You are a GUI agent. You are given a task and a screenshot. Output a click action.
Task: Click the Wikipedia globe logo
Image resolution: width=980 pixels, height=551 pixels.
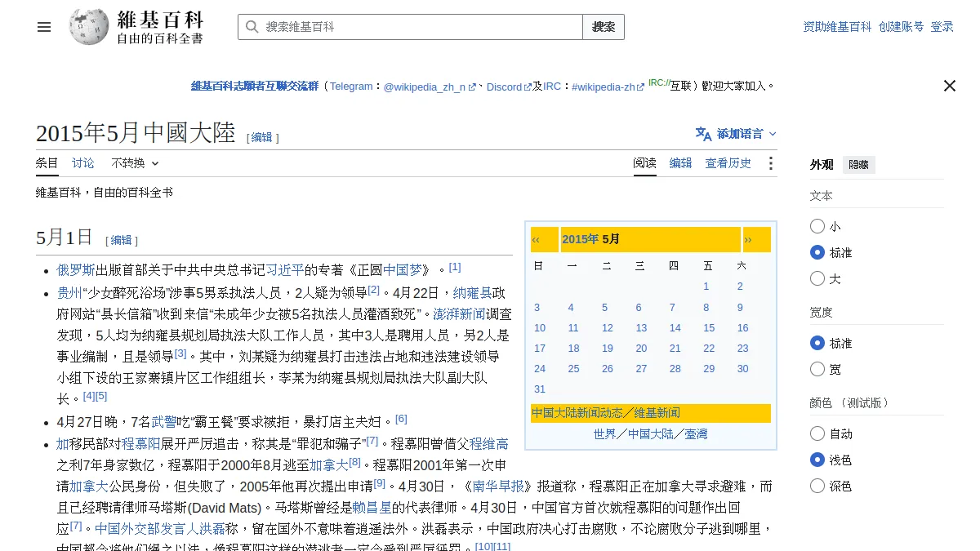(89, 27)
